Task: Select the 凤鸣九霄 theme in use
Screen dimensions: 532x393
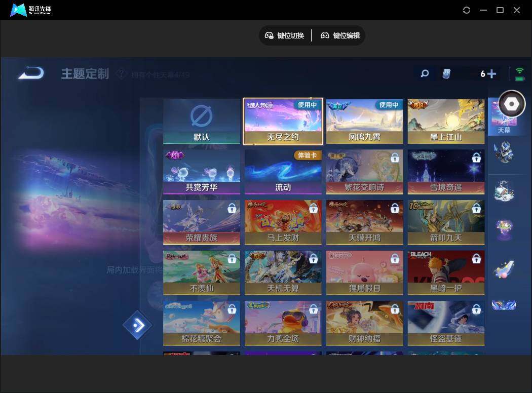Action: (x=364, y=121)
